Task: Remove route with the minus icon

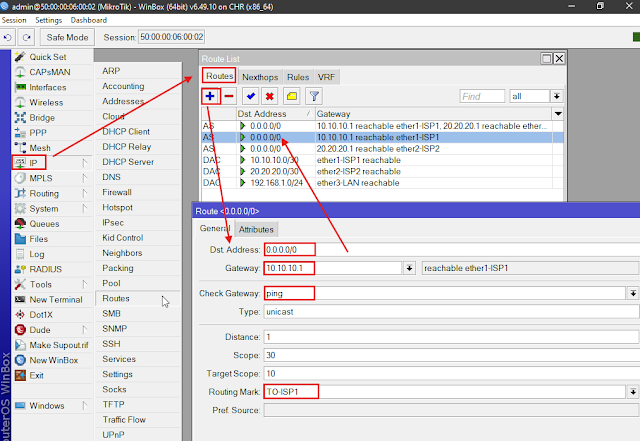Action: coord(229,96)
